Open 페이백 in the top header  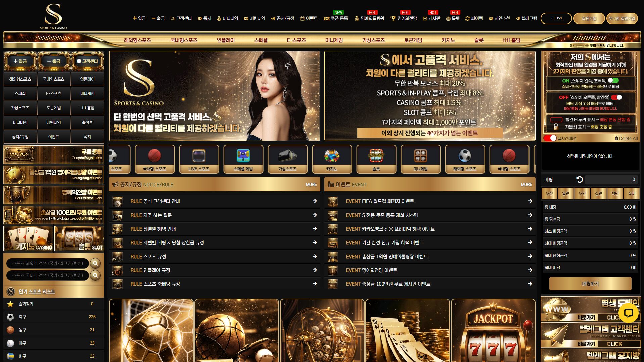(474, 18)
